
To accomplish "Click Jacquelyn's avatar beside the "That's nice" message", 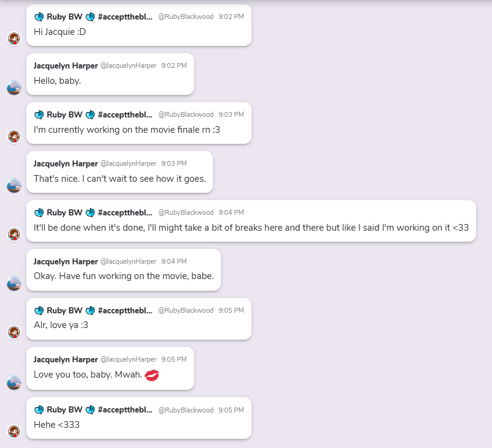I will [x=14, y=185].
